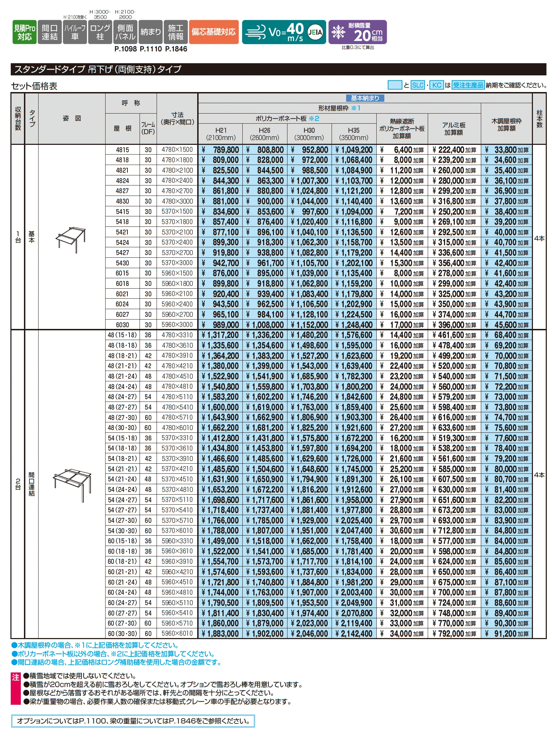Click the フレーム (DF) column header
Viewport: 560px width, 736px height.
click(148, 129)
